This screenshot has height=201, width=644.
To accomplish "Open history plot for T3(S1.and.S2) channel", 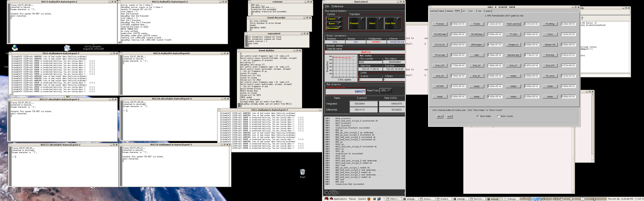I will [513, 24].
